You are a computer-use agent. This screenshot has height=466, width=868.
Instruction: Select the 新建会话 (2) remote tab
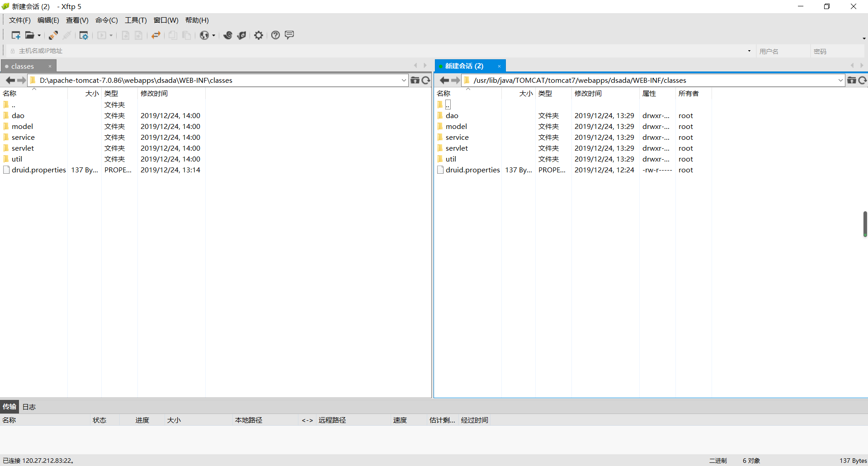click(464, 66)
